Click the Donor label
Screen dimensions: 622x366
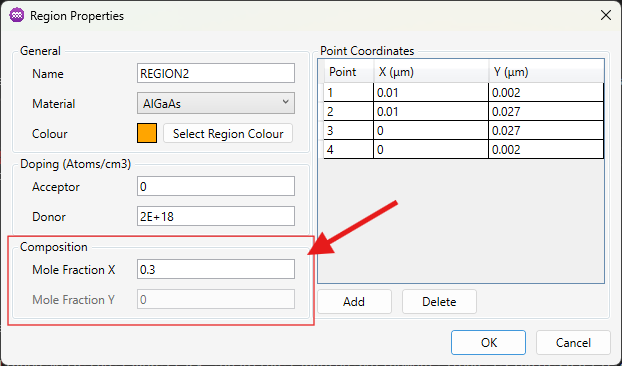pyautogui.click(x=49, y=217)
